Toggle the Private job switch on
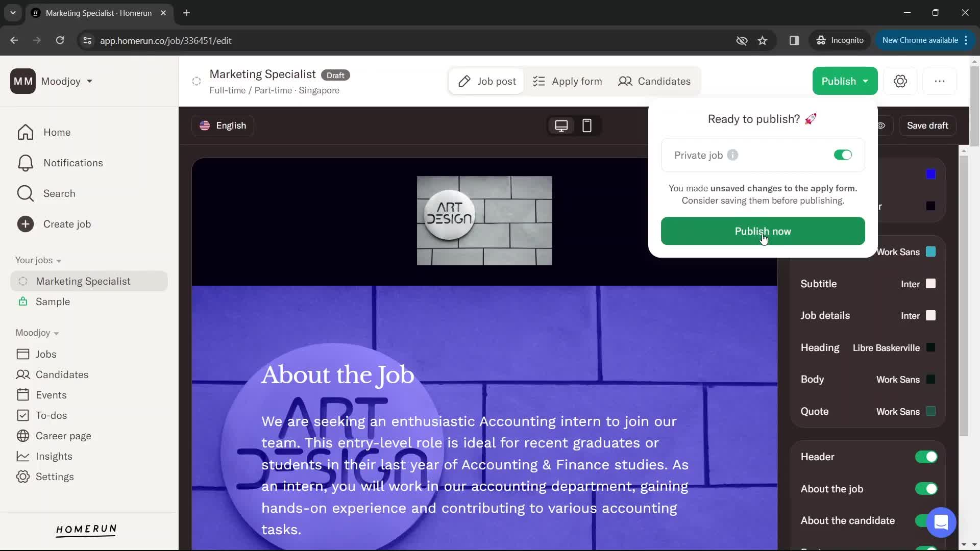This screenshot has width=980, height=551. 843,154
